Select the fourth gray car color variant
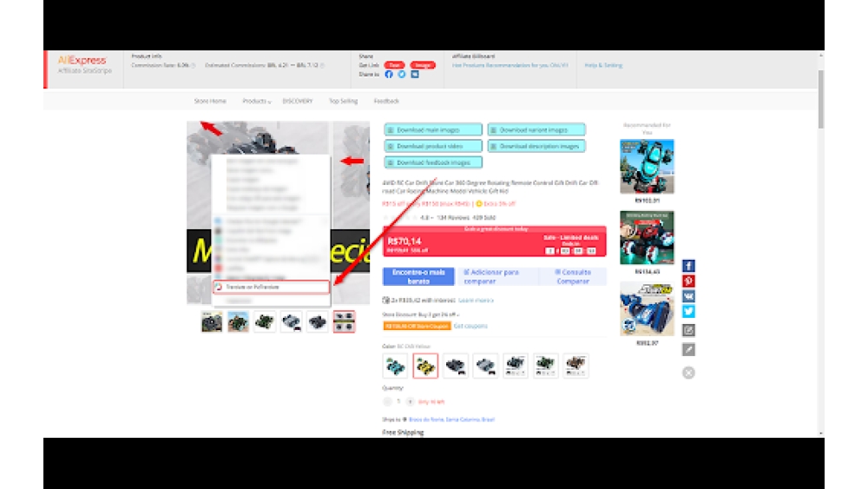Viewport: 868px width, 489px height. (x=485, y=366)
